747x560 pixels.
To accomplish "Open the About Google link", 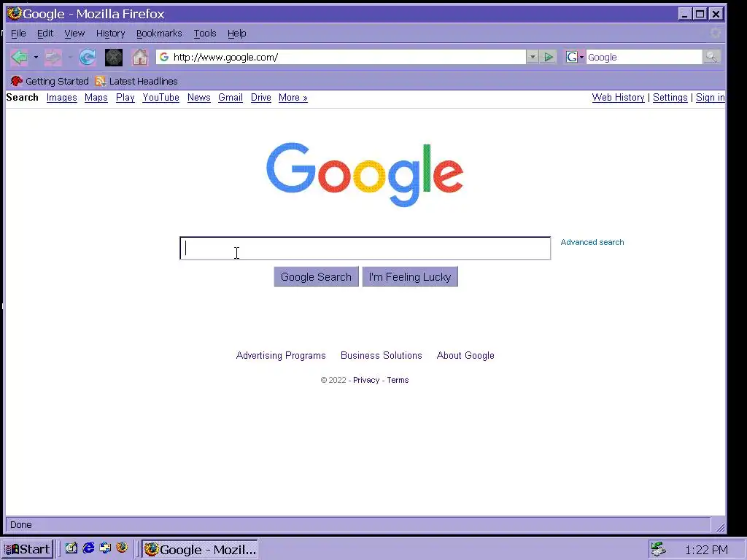I will click(x=465, y=355).
